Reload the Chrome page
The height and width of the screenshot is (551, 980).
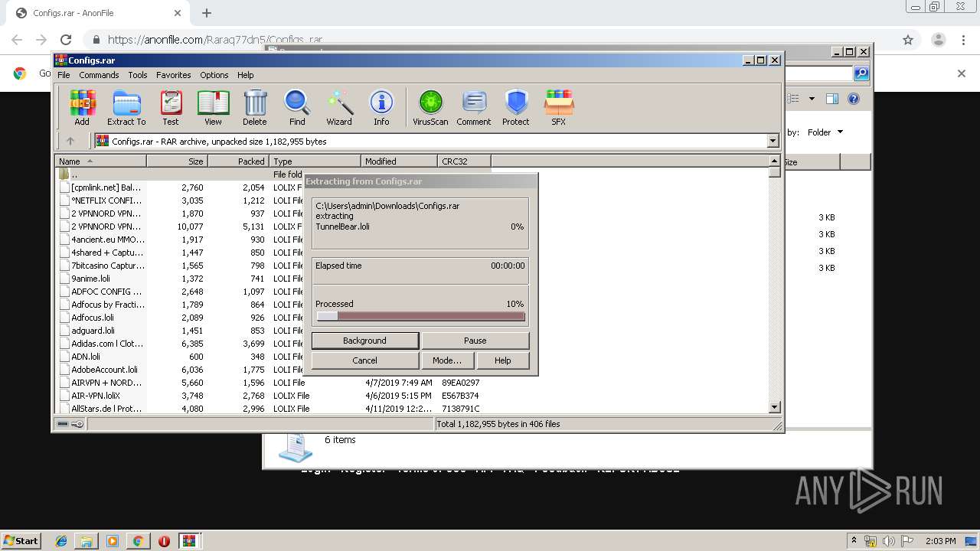click(66, 40)
